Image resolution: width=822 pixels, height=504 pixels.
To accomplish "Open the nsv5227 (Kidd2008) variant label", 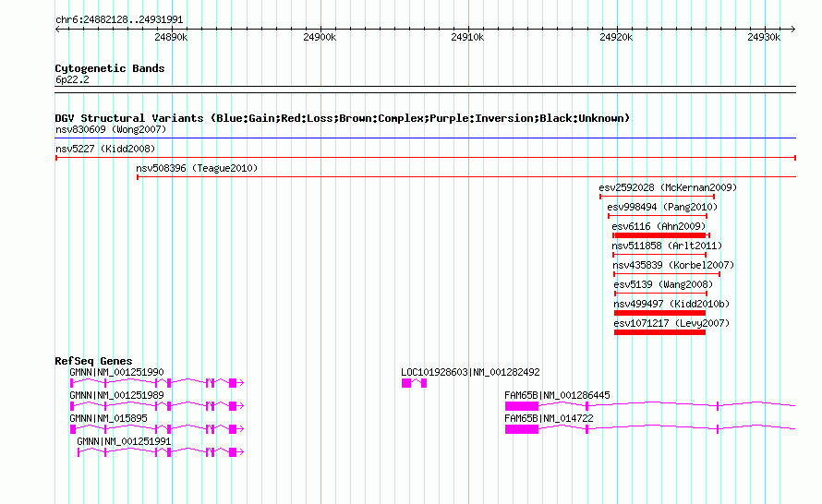I will click(x=105, y=149).
